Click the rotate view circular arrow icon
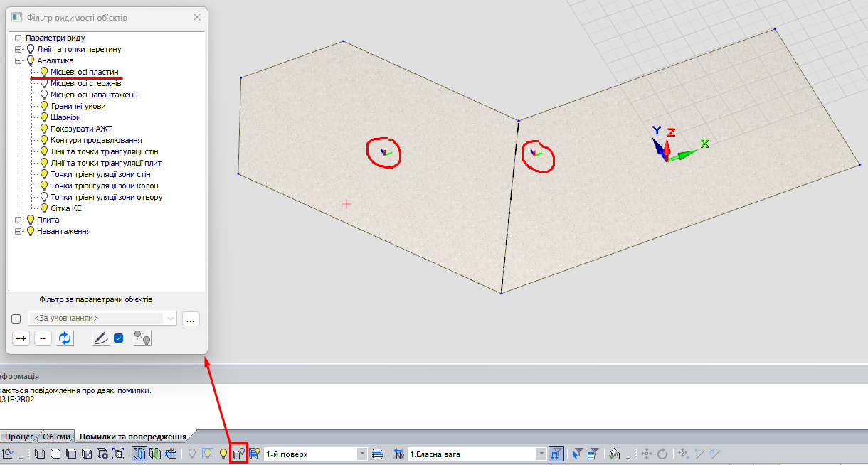This screenshot has height=465, width=868. [x=662, y=454]
